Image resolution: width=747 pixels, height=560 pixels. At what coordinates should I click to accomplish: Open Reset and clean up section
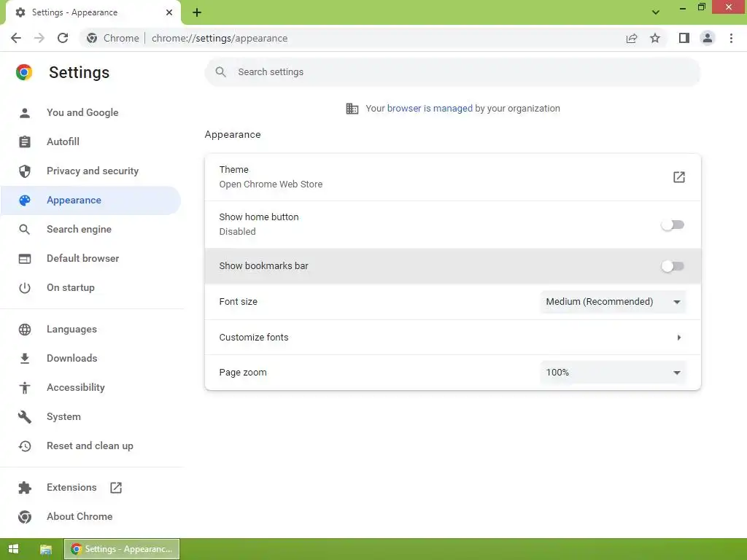pyautogui.click(x=90, y=446)
